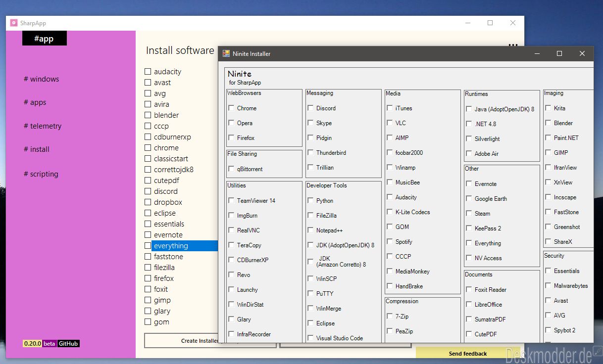This screenshot has height=364, width=603.
Task: Click the Send feedback button
Action: (468, 353)
